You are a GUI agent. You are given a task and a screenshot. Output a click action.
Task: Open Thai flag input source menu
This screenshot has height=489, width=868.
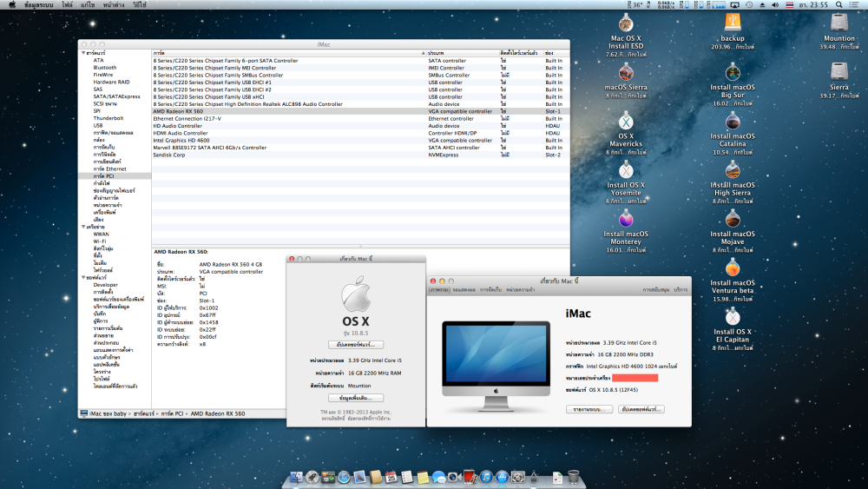pos(789,4)
